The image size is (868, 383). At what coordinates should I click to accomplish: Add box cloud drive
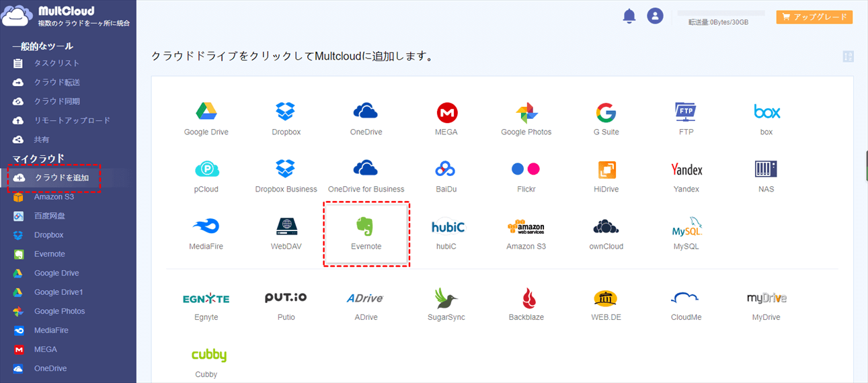tap(766, 119)
